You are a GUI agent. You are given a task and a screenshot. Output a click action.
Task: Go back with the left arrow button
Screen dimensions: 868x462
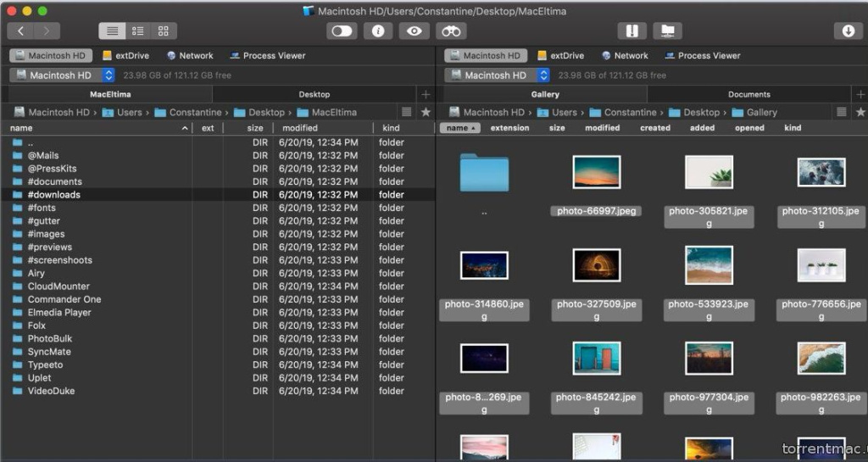click(20, 31)
